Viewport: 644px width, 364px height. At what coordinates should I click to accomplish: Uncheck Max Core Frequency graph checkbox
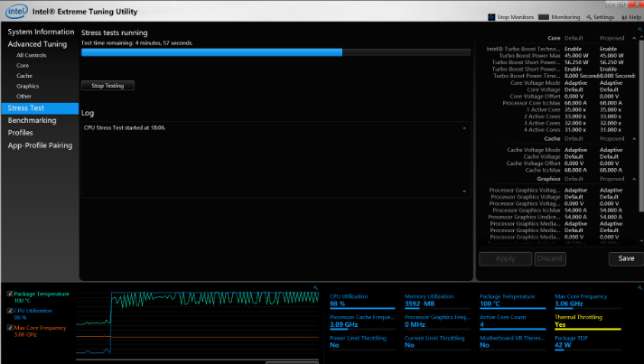pos(10,328)
